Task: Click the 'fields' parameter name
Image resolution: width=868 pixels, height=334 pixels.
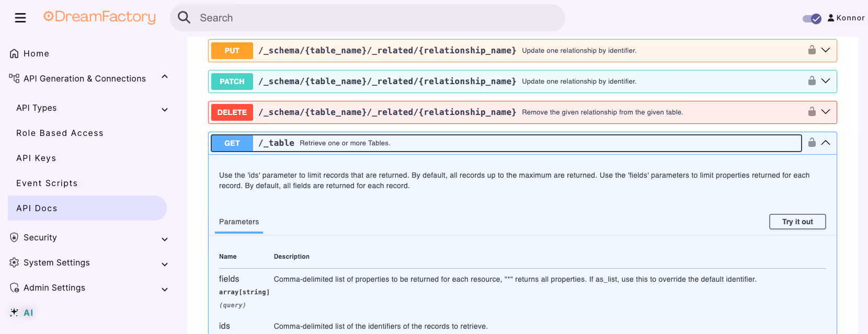Action: [x=229, y=279]
